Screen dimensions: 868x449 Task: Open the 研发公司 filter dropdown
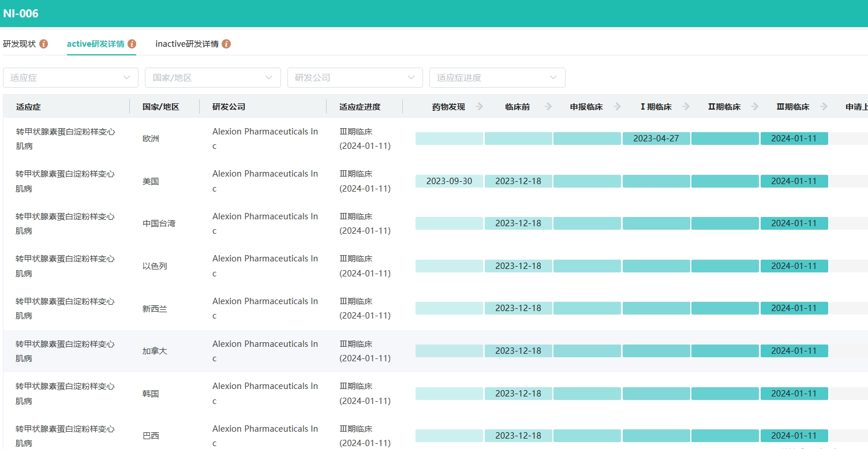(x=354, y=77)
